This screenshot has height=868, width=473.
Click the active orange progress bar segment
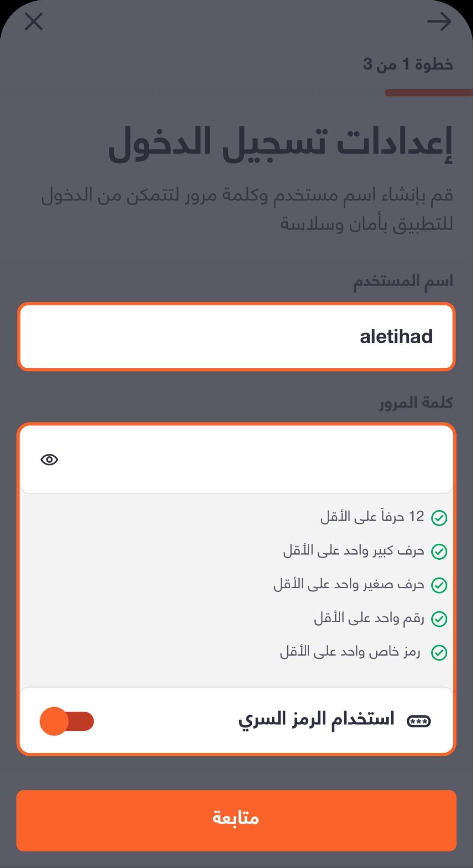[x=429, y=93]
